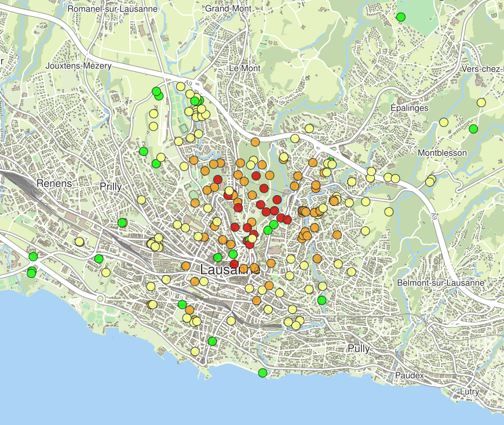Click the Épalinges place name
This screenshot has width=504, height=425.
(x=409, y=108)
